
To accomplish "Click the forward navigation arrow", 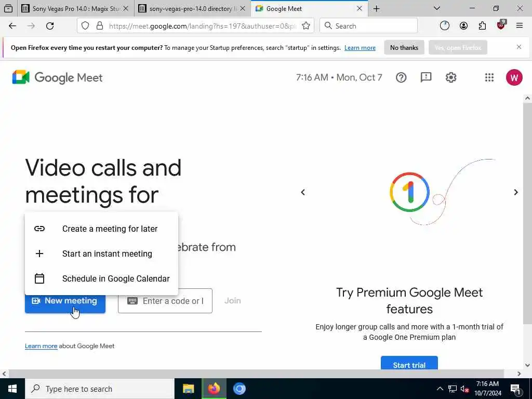I will click(x=31, y=26).
